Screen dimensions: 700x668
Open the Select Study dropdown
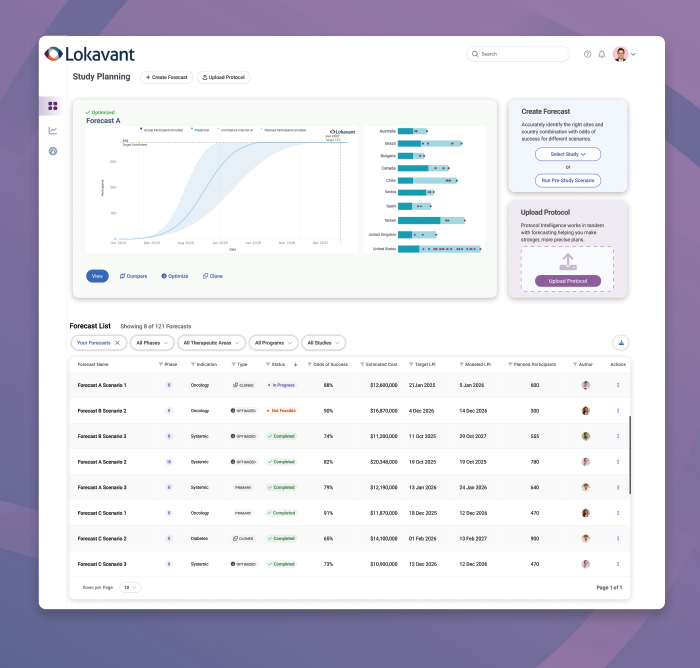(568, 154)
